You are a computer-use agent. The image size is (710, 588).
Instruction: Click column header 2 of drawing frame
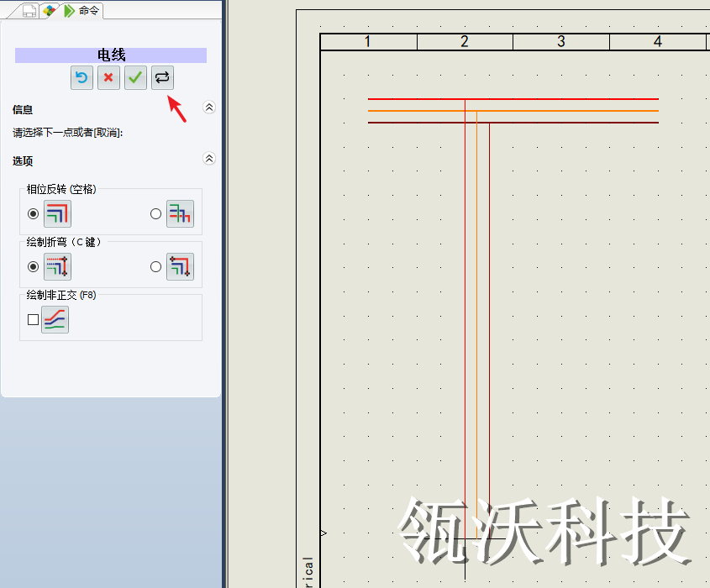465,42
